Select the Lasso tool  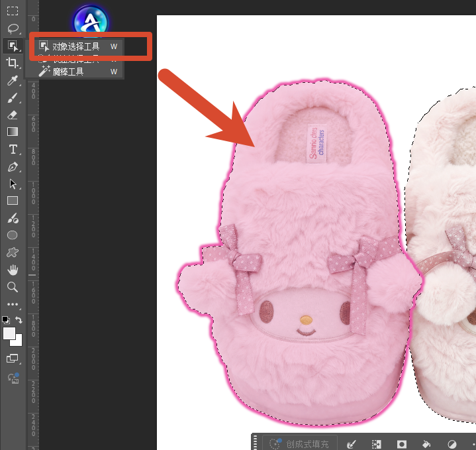(x=13, y=28)
